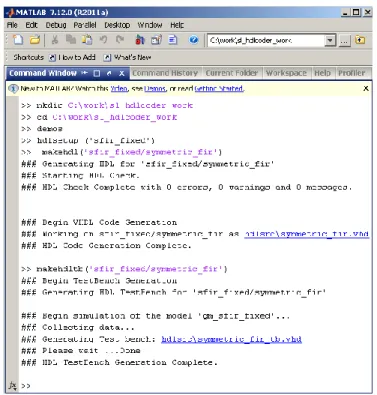Cut selection with the scissors icon

(55, 40)
